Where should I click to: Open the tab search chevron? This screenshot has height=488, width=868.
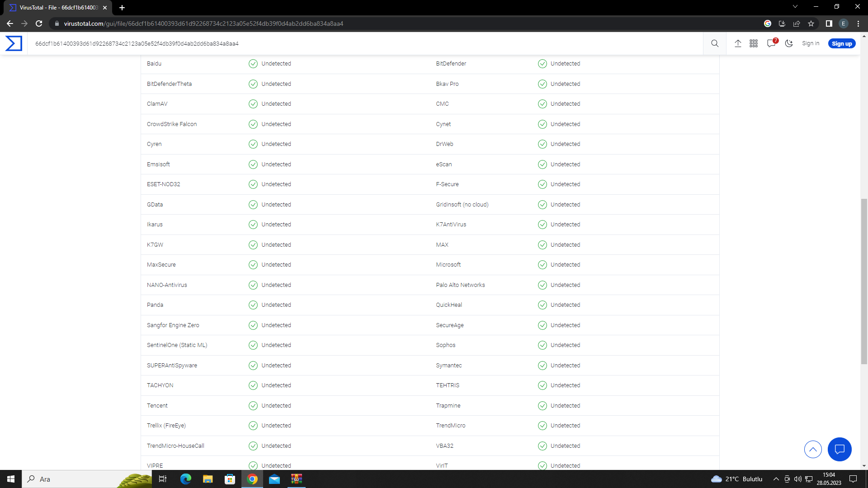coord(795,7)
